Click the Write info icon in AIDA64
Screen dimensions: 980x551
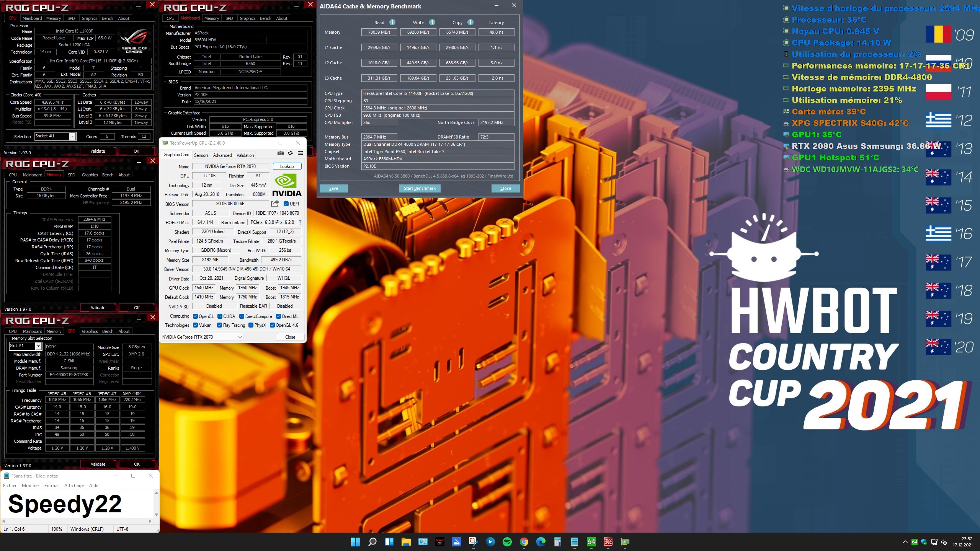[432, 22]
